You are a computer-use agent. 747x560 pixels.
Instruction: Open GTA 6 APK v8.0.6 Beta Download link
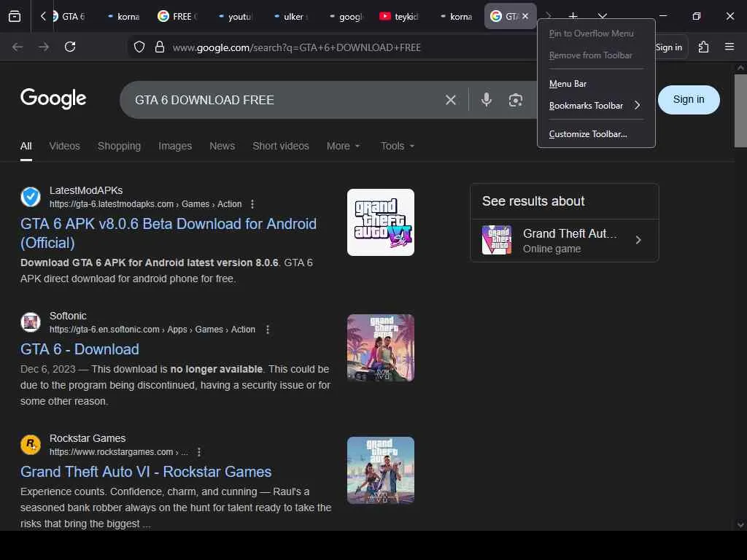pos(169,233)
